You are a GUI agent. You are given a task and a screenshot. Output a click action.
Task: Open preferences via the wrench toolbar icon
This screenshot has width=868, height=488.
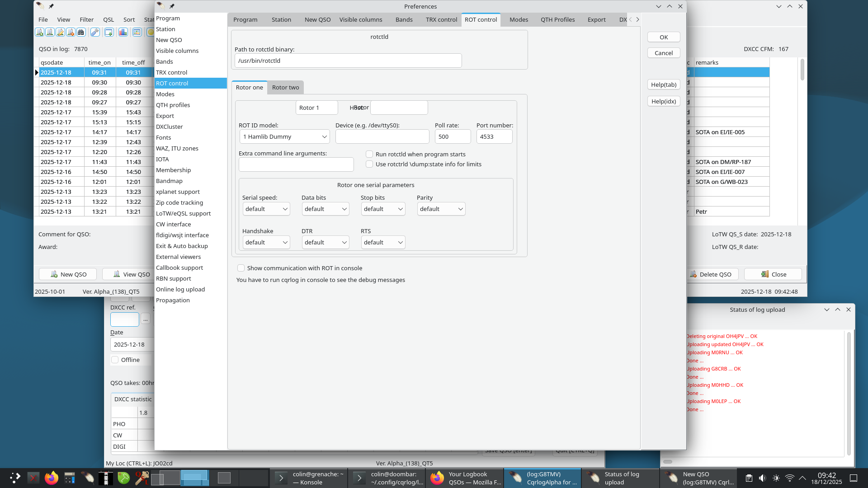95,32
